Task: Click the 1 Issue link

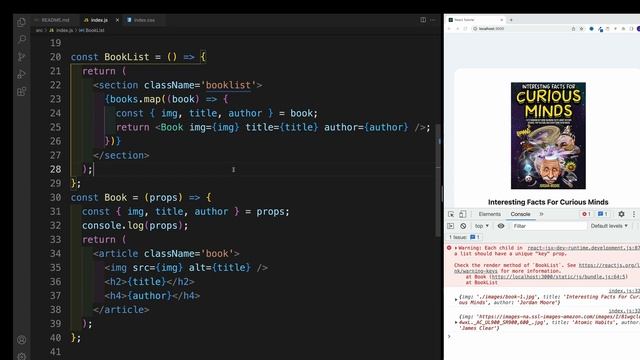Action: 464,237
